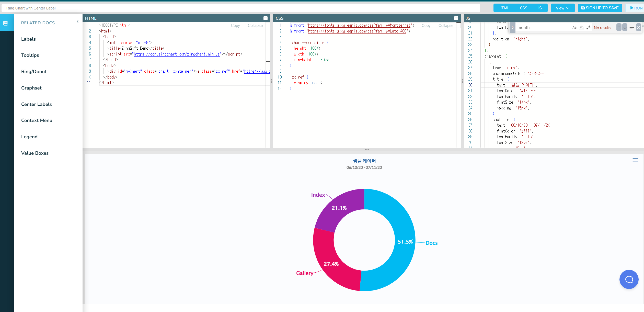
Task: Click CSS line 7 min-height rule
Action: tap(312, 60)
